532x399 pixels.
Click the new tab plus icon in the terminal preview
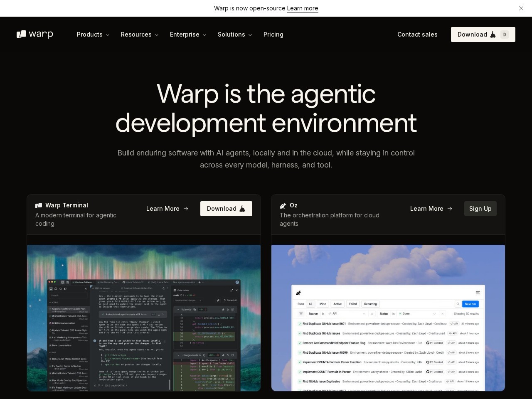[199, 282]
